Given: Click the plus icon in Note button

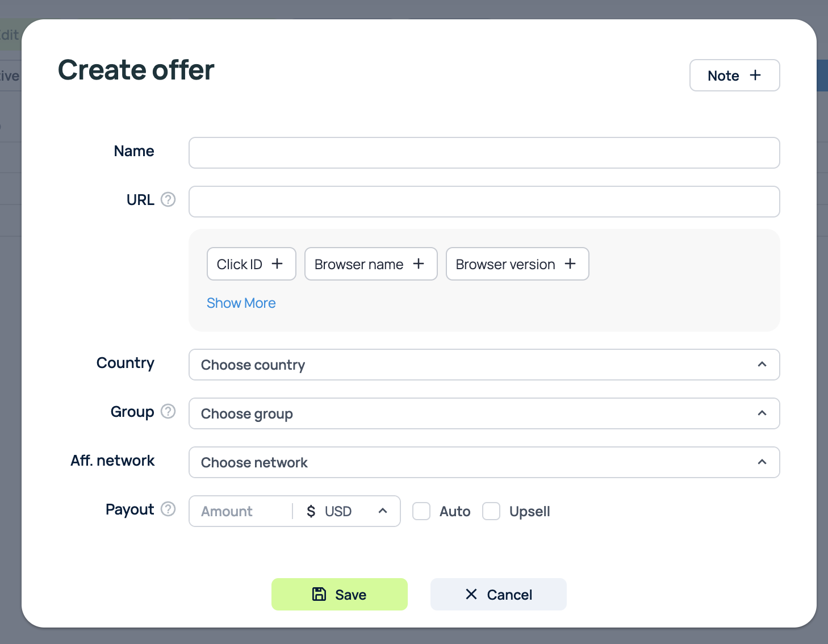Looking at the screenshot, I should coord(755,76).
